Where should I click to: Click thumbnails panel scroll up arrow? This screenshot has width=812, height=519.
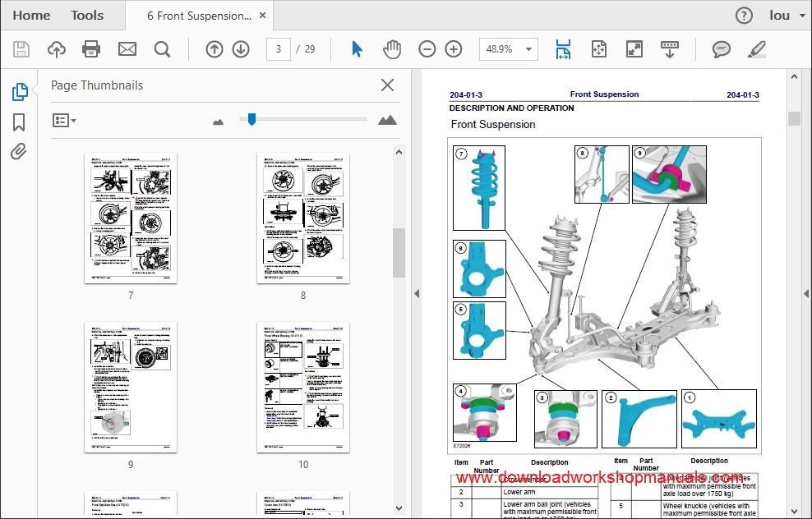pos(399,152)
